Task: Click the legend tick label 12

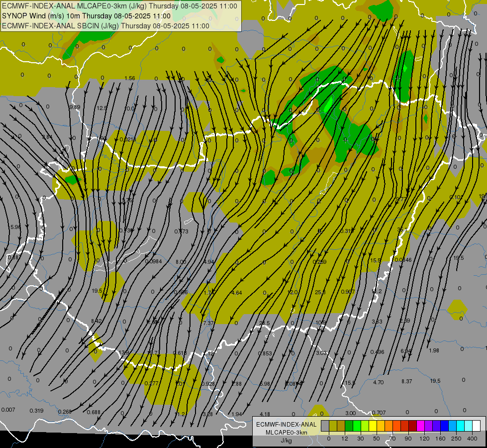Action: pos(345,439)
